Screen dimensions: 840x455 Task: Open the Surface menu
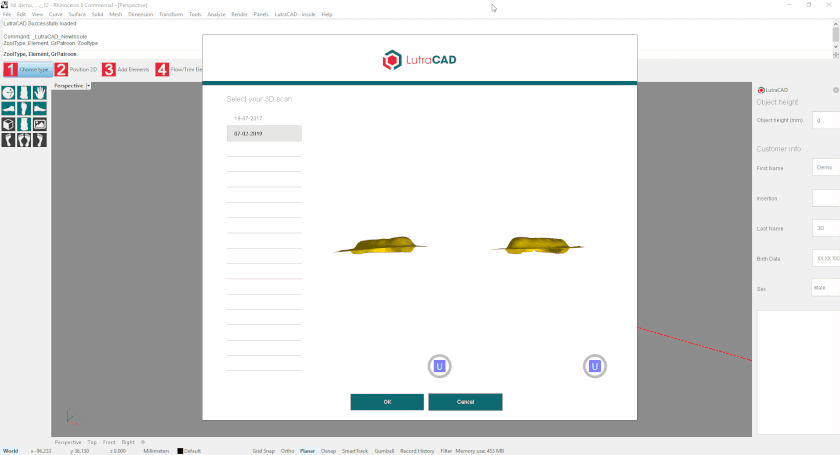[x=77, y=14]
